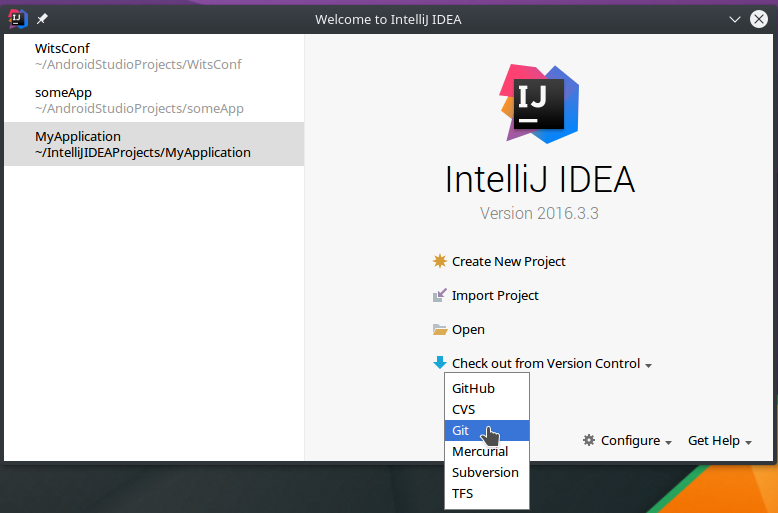
Task: Choose Git from the checkout list
Action: click(487, 430)
